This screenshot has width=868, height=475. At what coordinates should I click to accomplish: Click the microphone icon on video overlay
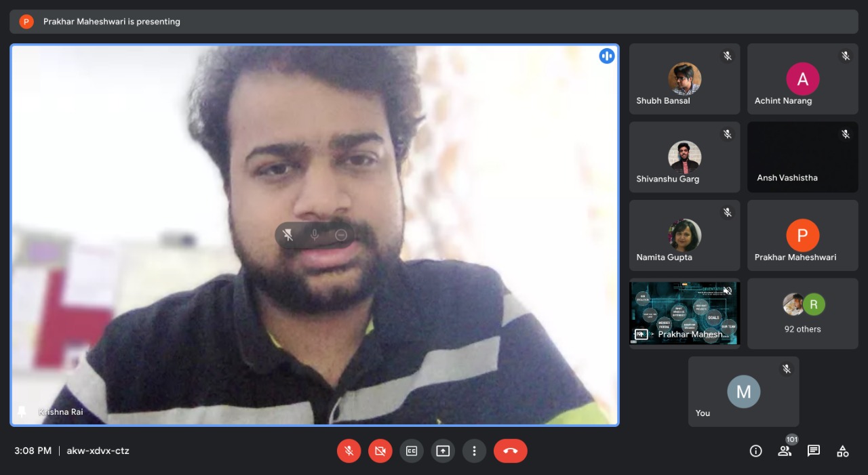point(315,235)
